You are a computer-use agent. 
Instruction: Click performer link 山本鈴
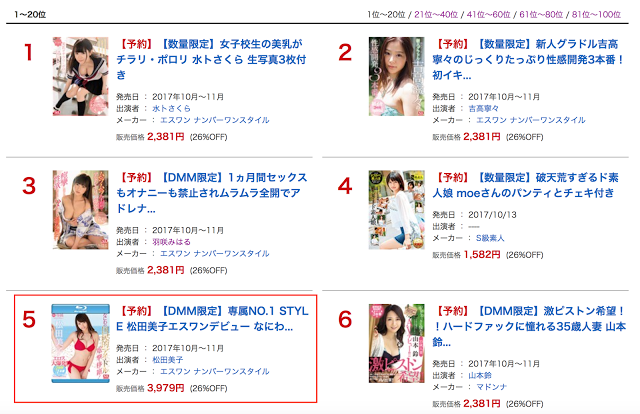tap(480, 375)
